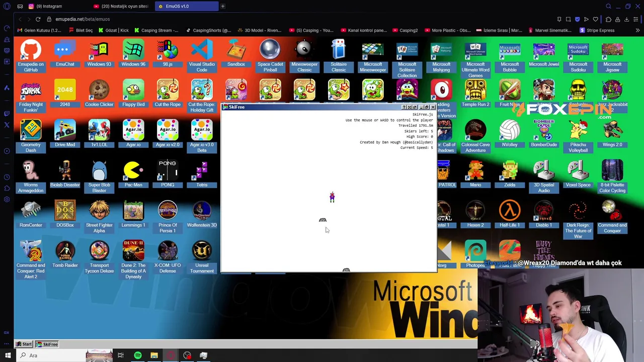The height and width of the screenshot is (362, 644).
Task: Select SkiFree in the EmuOS taskbar
Action: (x=47, y=344)
